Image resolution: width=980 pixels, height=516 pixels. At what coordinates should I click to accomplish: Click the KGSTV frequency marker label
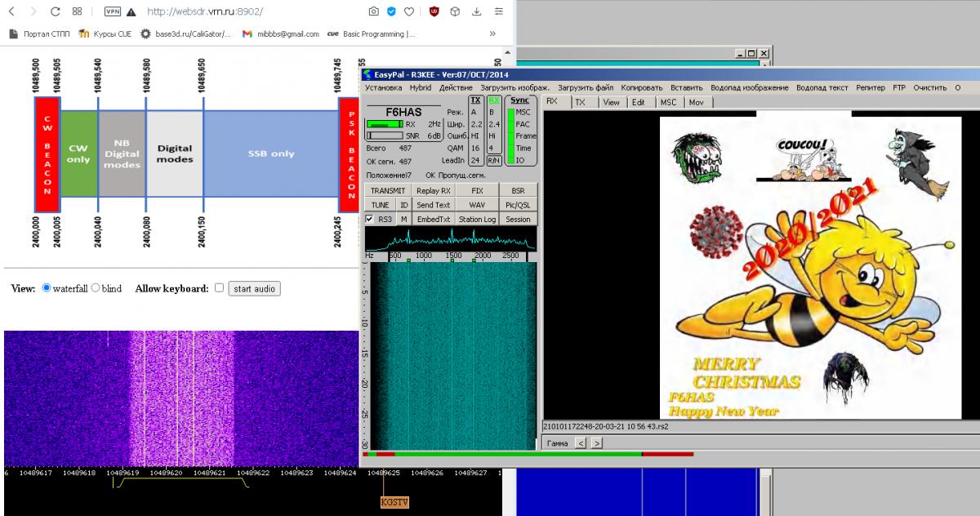coord(394,502)
